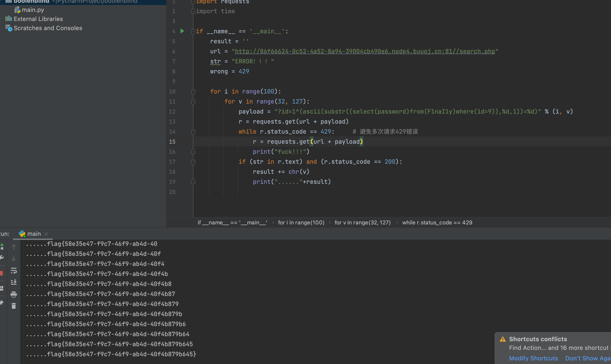Click the green run gutter arrow at line 4
The width and height of the screenshot is (611, 364).
pos(182,31)
